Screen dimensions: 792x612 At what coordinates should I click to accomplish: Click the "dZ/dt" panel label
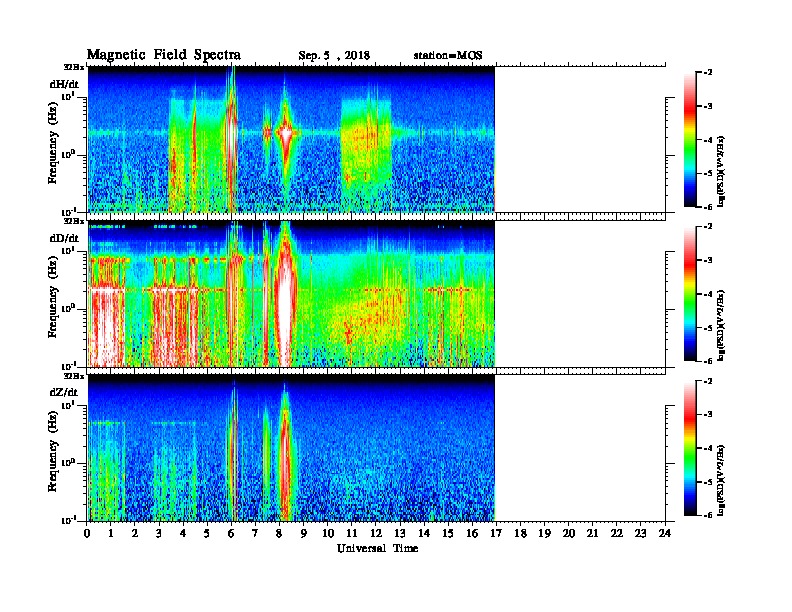(64, 392)
